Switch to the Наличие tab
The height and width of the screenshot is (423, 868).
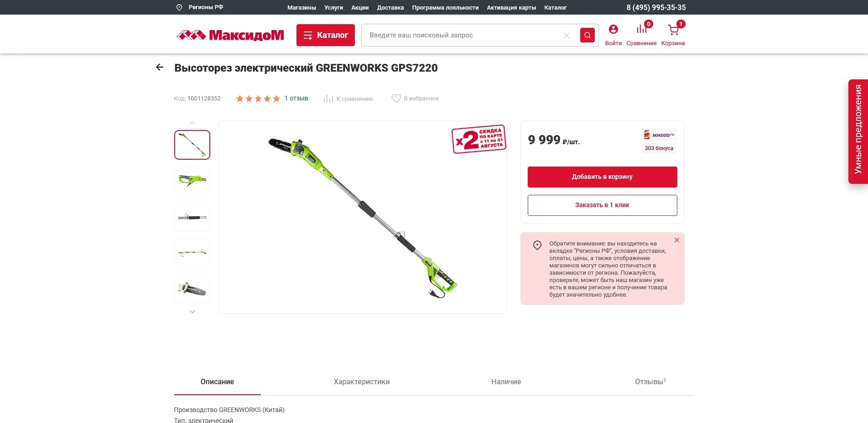506,382
